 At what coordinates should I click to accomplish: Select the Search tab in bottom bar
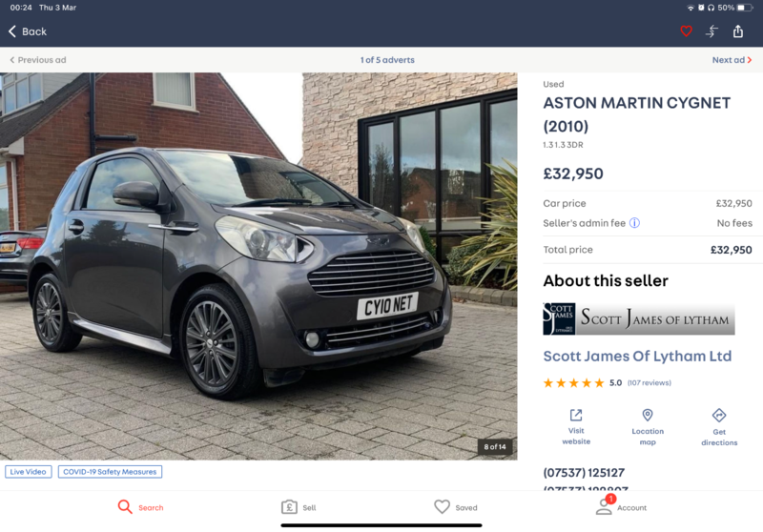pos(140,507)
